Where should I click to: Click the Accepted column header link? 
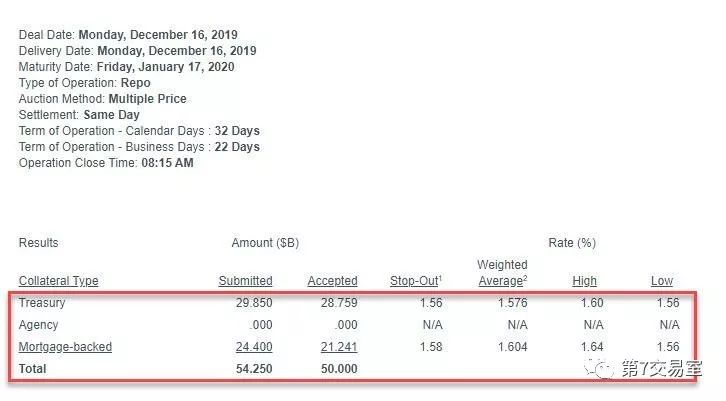(x=332, y=281)
